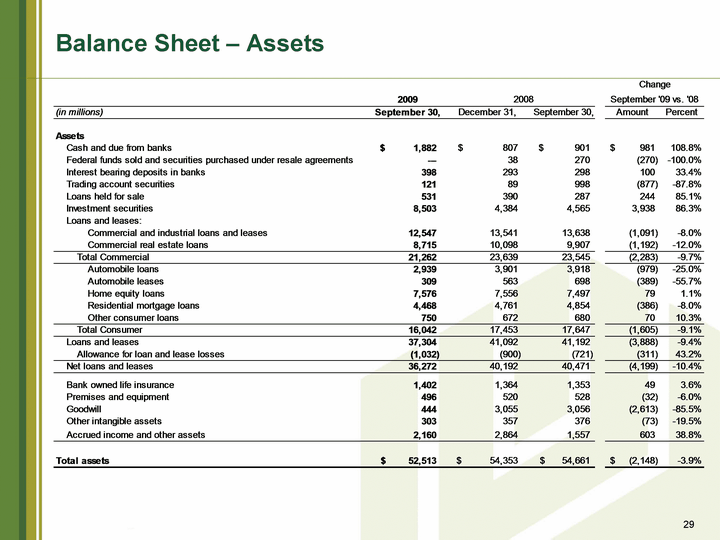Click the 54,661 September 2008 total assets

[x=576, y=461]
